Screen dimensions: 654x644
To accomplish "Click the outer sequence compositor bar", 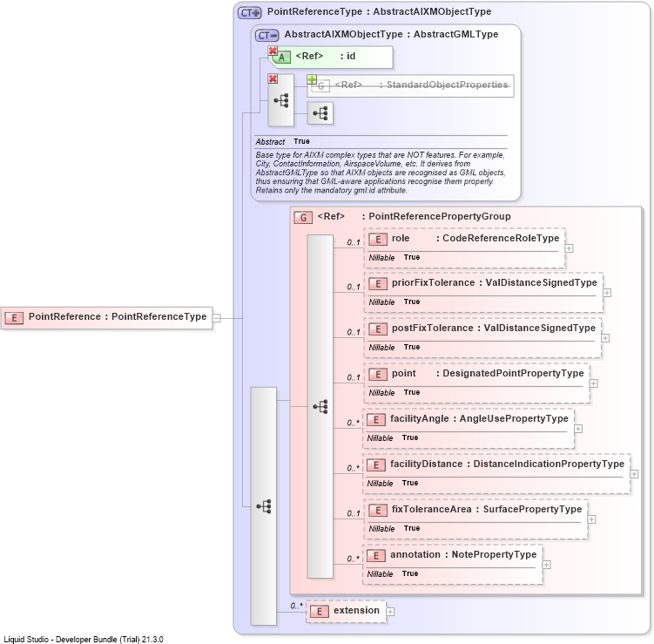I will pyautogui.click(x=263, y=506).
